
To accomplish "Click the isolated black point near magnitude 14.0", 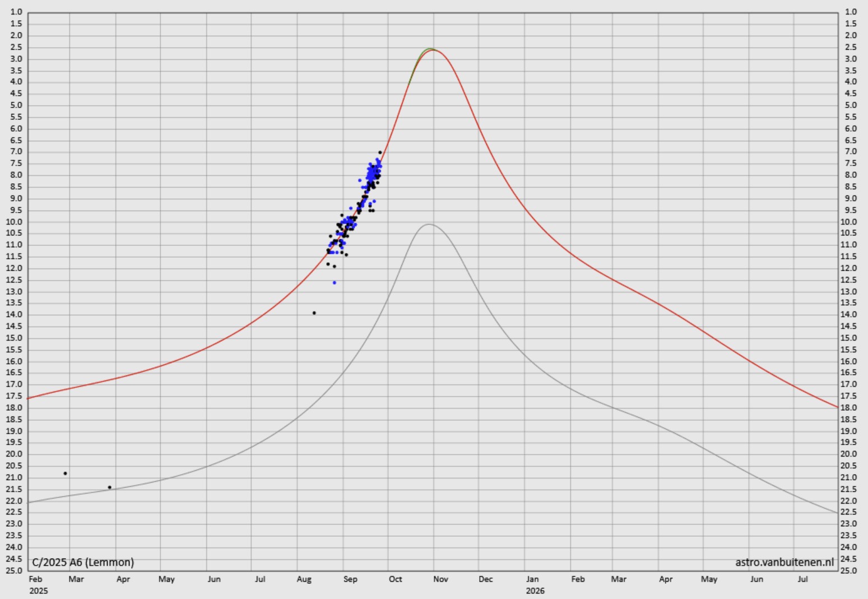I will [x=314, y=313].
